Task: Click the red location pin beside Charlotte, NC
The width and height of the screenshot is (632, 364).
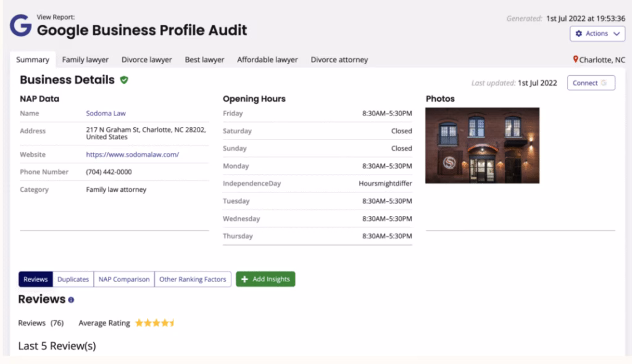Action: [575, 60]
